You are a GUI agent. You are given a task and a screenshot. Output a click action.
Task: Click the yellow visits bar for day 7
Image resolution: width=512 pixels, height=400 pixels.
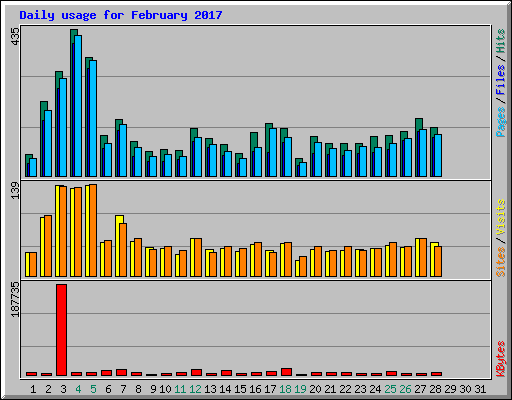119,246
